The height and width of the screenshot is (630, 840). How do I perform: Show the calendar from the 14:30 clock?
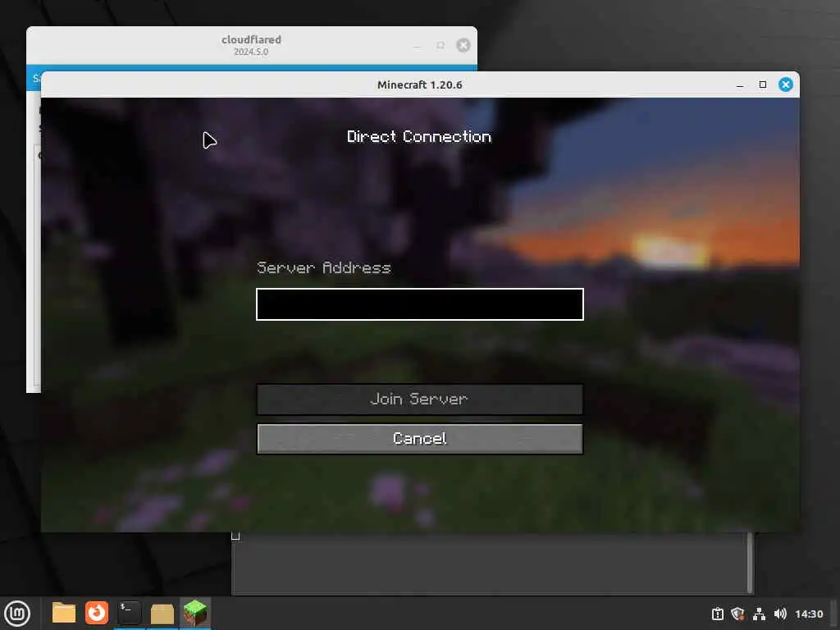[809, 614]
